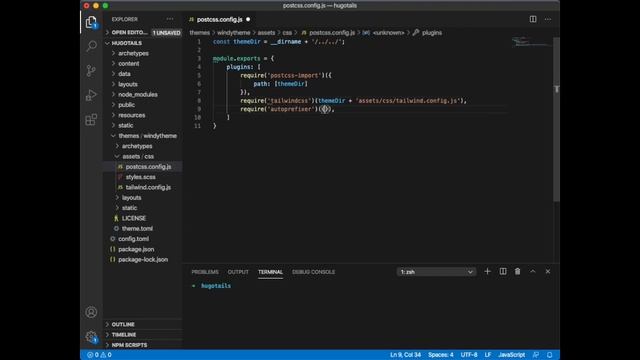The height and width of the screenshot is (360, 640).
Task: Open package-lock.json file
Action: tap(143, 260)
